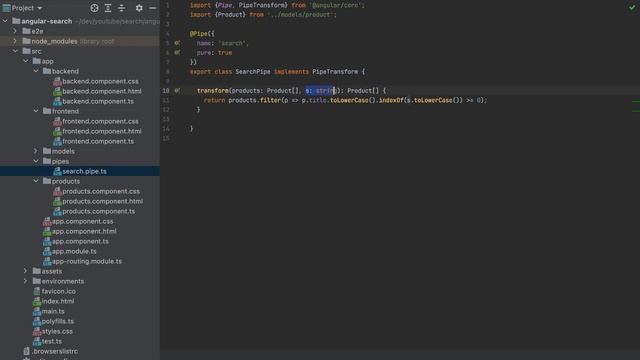640x360 pixels.
Task: Select polyfills.ts file
Action: pyautogui.click(x=58, y=321)
